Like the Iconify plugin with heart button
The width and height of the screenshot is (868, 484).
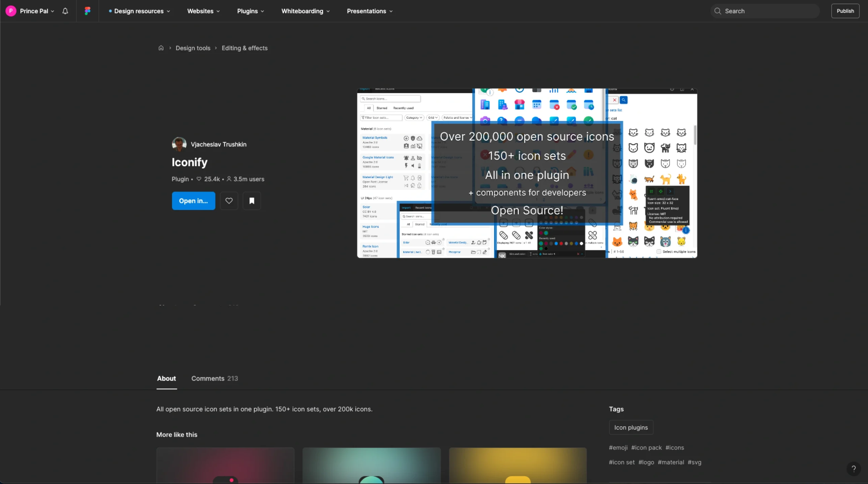click(229, 201)
